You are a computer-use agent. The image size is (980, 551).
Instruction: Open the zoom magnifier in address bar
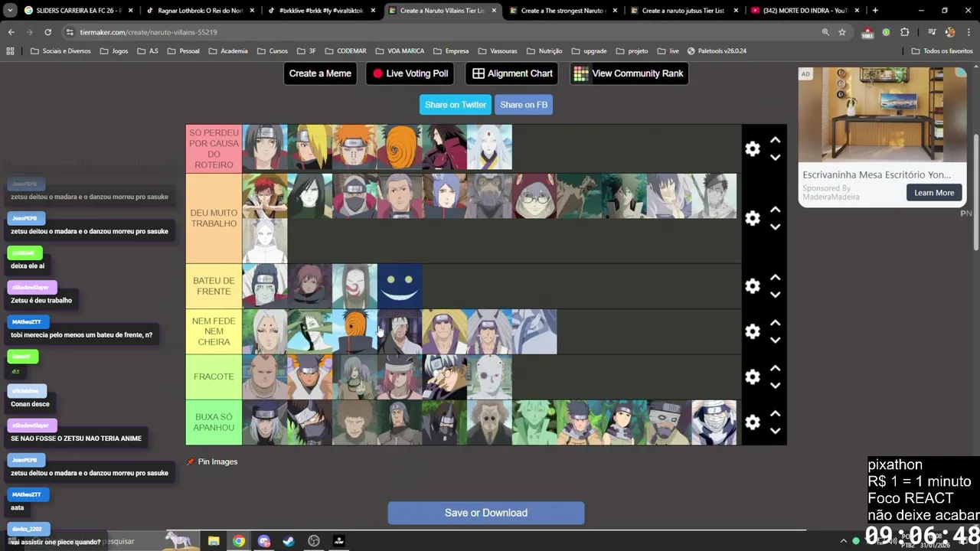pos(825,32)
